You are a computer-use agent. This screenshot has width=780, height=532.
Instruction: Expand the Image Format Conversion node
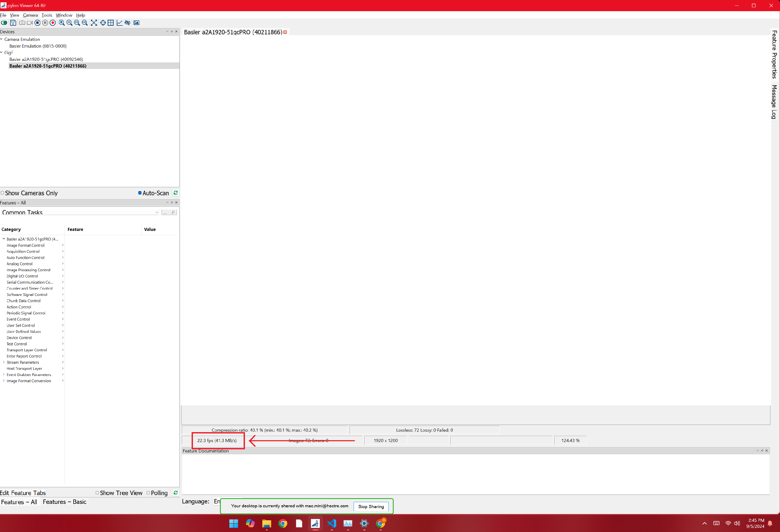pos(4,381)
